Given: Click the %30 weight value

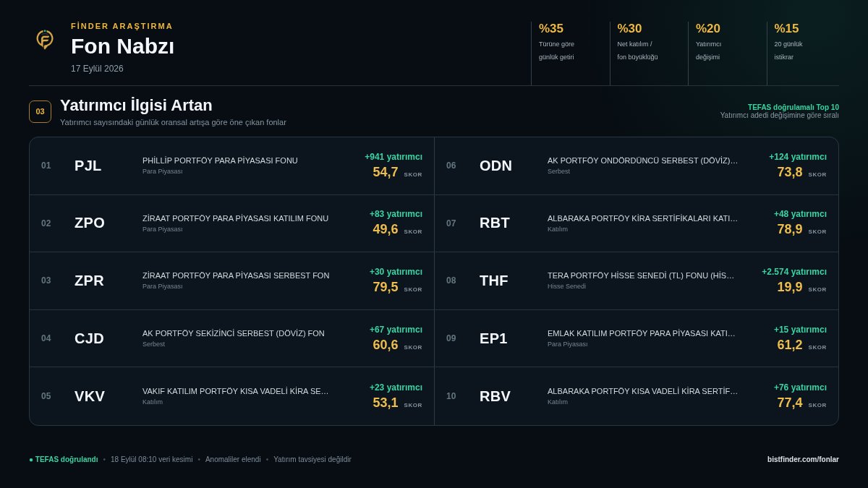Looking at the screenshot, I should click(x=629, y=29).
